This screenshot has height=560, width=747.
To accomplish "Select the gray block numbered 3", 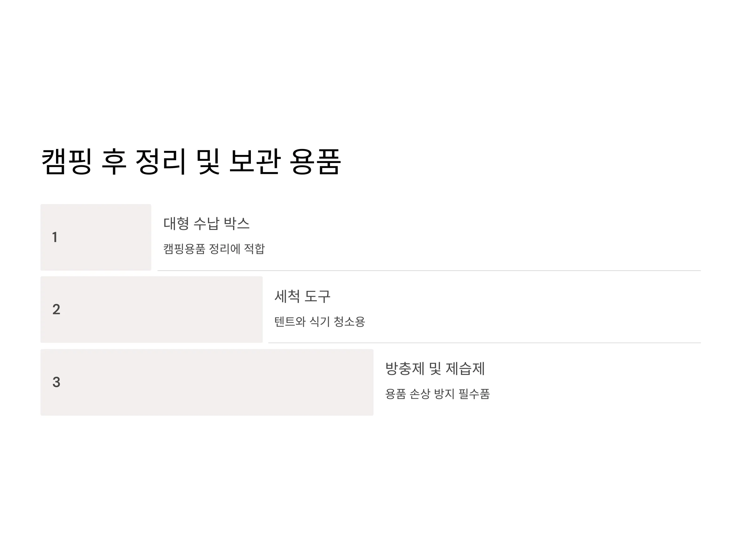I will 207,382.
